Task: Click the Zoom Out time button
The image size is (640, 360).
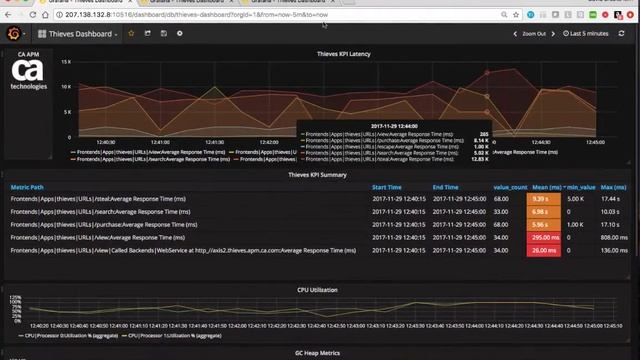Action: 534,34
